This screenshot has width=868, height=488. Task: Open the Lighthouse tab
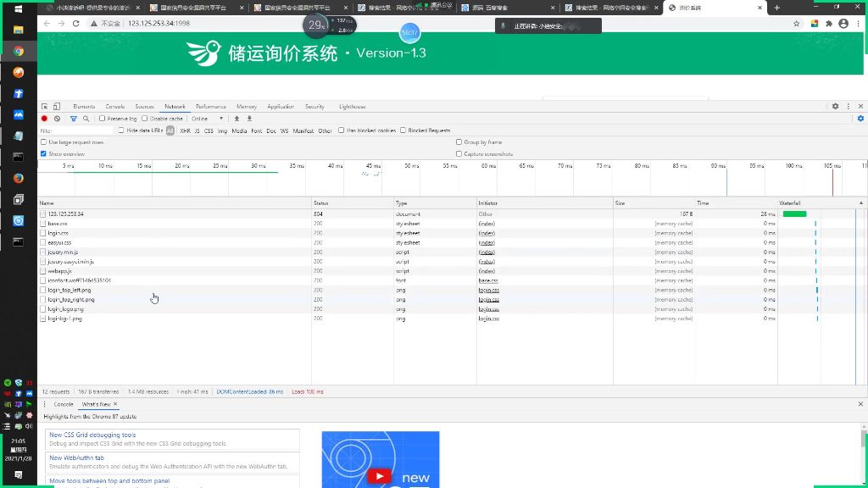[x=353, y=106]
